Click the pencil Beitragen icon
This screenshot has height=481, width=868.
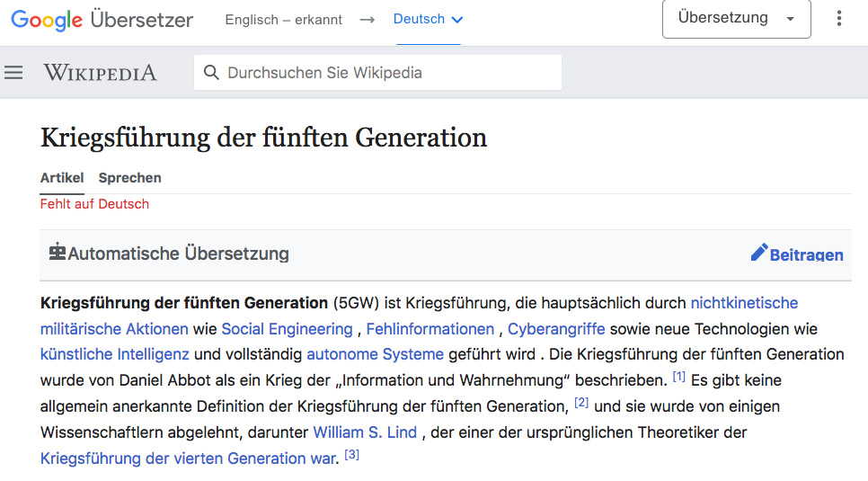[x=759, y=253]
